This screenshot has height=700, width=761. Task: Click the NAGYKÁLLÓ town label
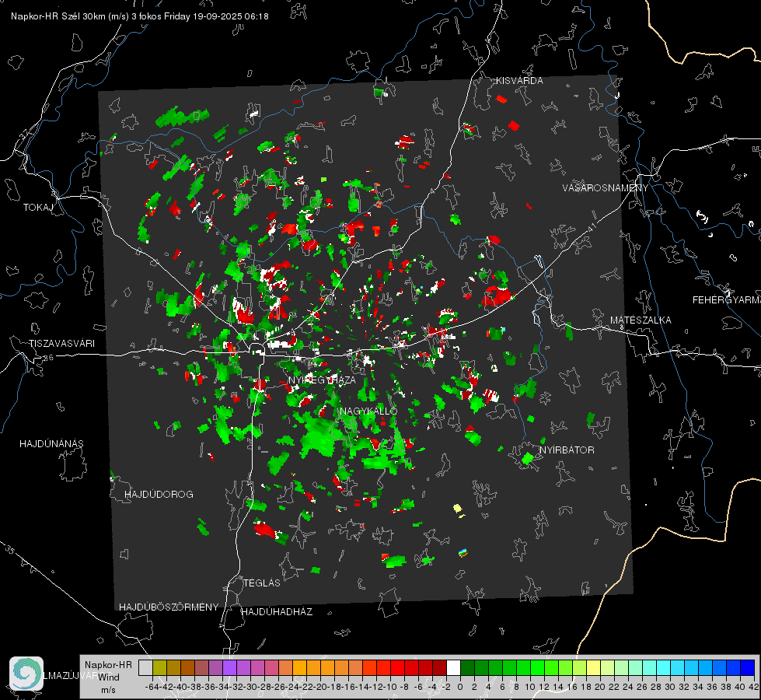368,411
